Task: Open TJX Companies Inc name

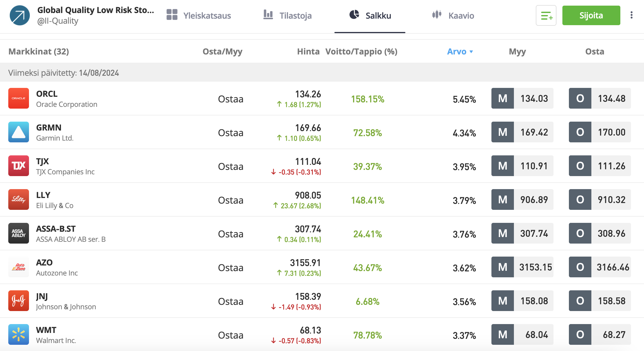Action: pos(65,172)
